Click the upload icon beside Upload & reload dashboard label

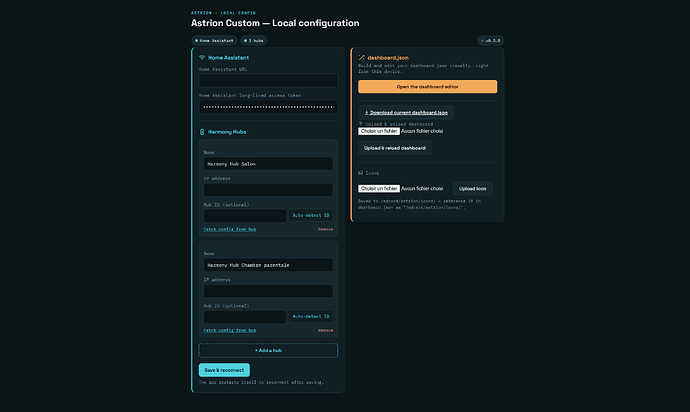(360, 124)
